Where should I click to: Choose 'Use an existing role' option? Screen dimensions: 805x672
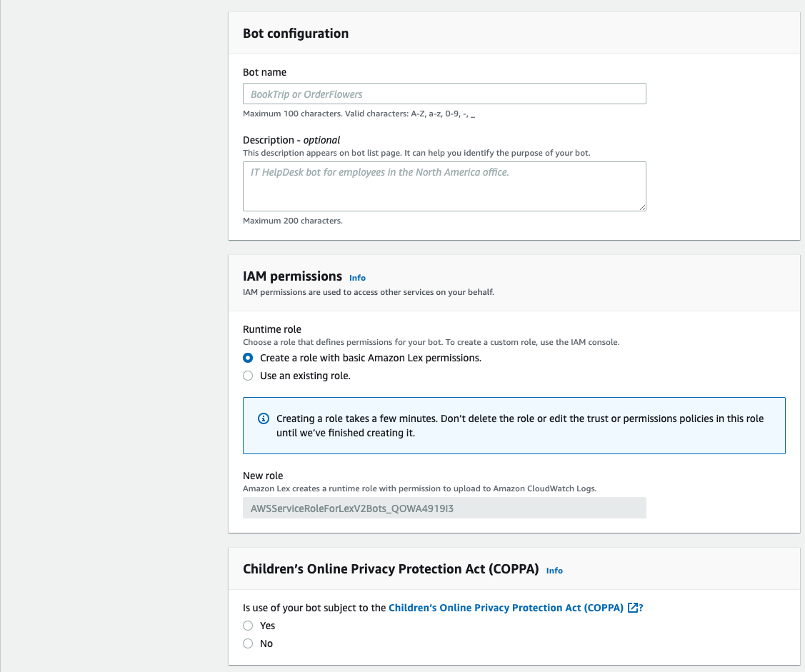[248, 376]
